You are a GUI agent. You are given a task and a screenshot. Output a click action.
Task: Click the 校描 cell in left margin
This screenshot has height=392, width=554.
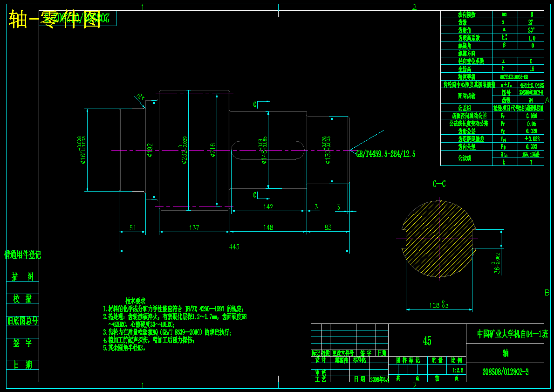click(23, 299)
